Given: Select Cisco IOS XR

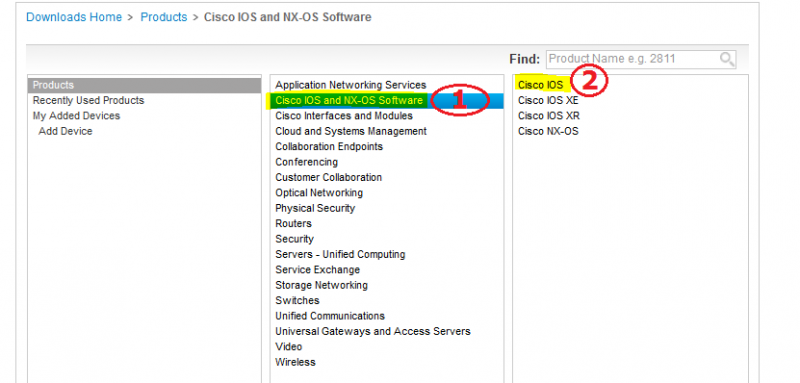Looking at the screenshot, I should [x=548, y=116].
